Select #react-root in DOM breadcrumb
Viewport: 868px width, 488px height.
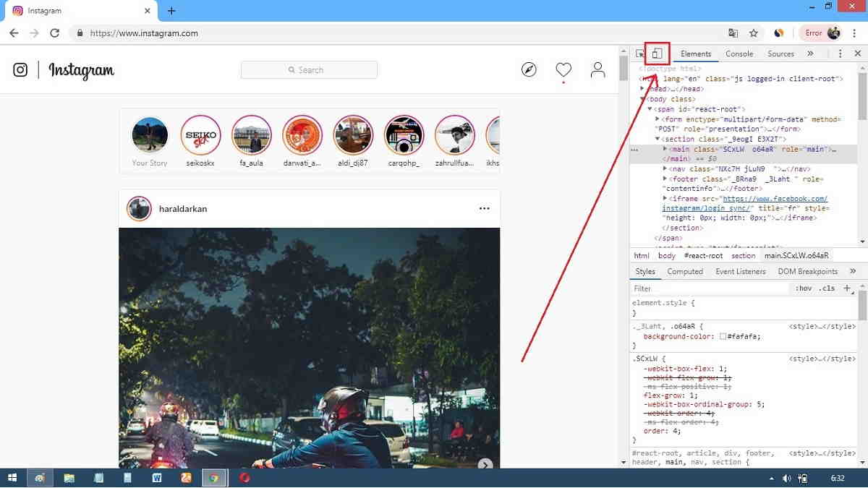(x=703, y=255)
